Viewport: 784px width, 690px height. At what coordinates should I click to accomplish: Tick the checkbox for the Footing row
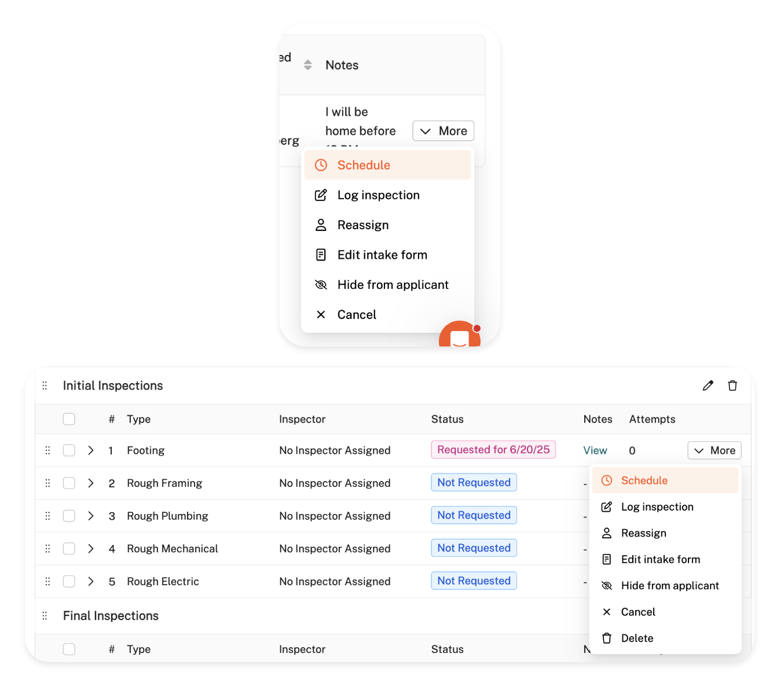pos(69,450)
